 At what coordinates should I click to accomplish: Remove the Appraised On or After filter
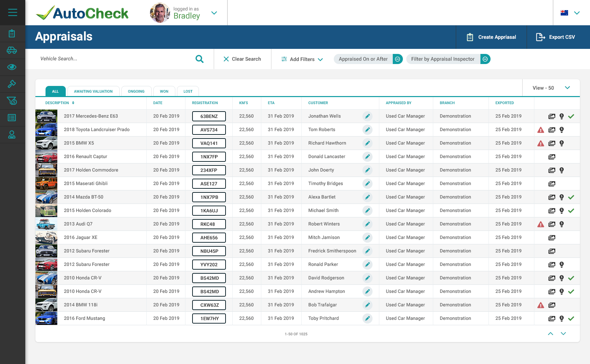point(397,59)
